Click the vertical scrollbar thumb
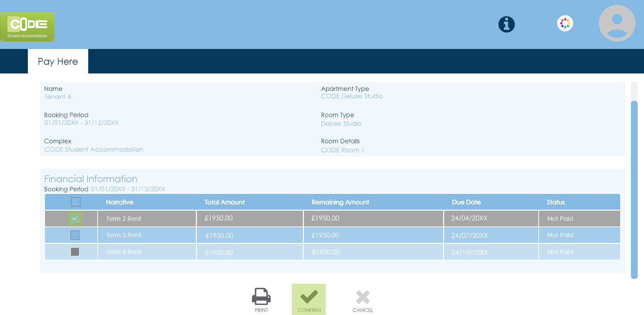 click(x=634, y=190)
